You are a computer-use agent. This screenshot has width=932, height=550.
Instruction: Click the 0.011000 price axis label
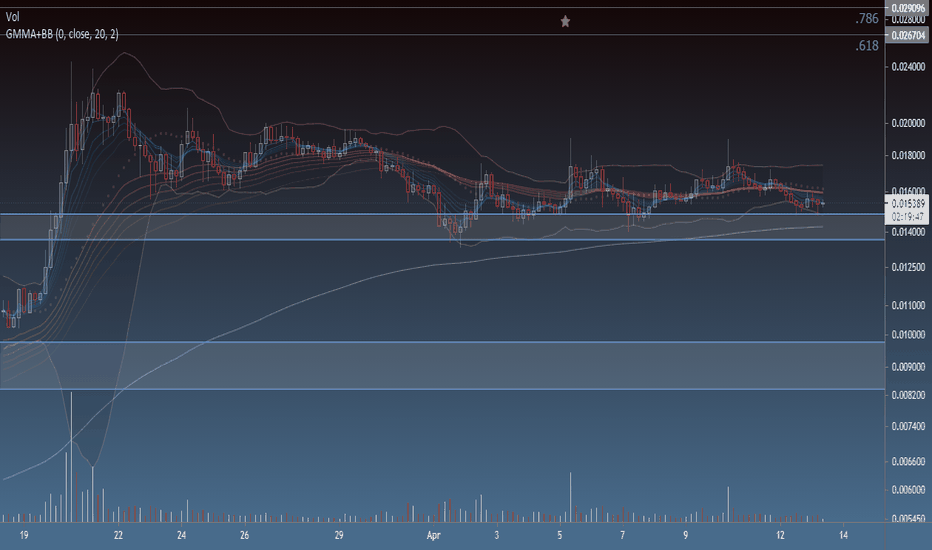[908, 305]
